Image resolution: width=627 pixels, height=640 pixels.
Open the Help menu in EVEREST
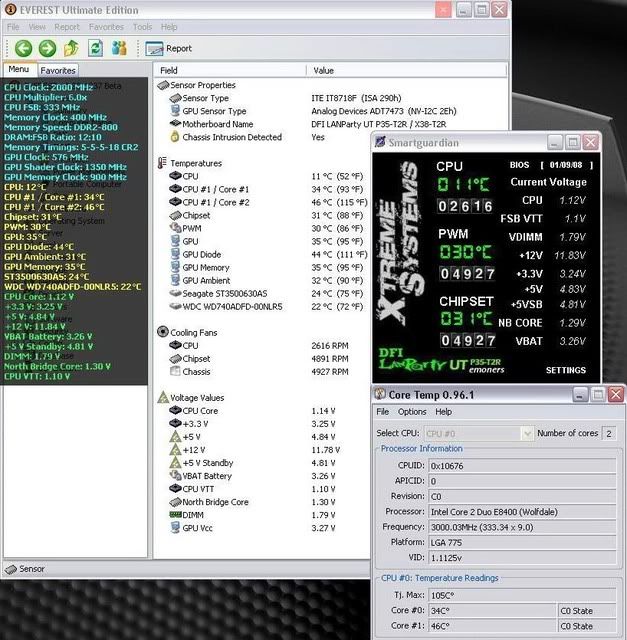169,27
